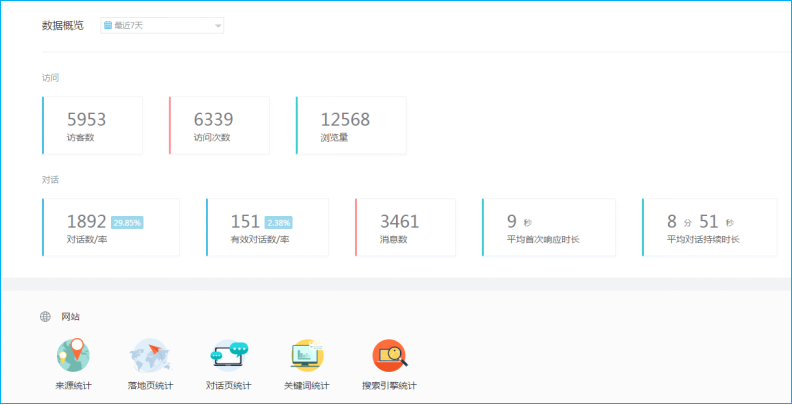The height and width of the screenshot is (405, 792).
Task: Click the 9 秒 response time value
Action: [519, 222]
